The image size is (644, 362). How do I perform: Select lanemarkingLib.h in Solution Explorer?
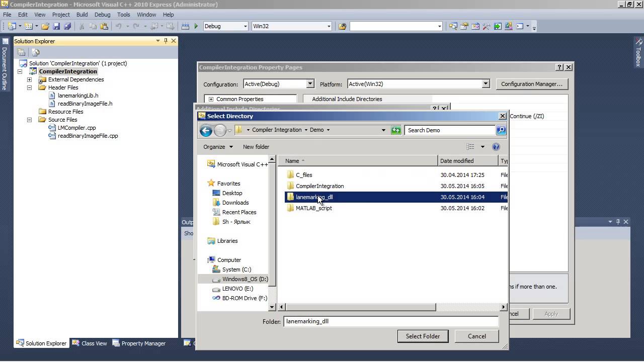78,96
